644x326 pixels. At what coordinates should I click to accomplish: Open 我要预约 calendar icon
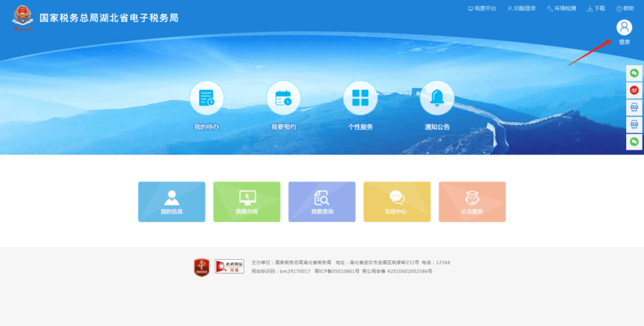point(283,98)
